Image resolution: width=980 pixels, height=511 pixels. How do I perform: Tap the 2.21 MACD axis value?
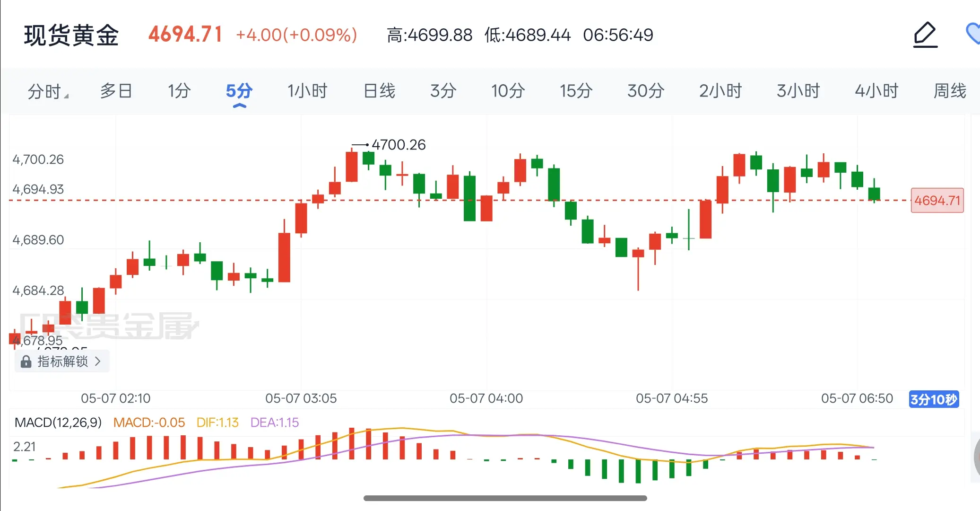25,446
